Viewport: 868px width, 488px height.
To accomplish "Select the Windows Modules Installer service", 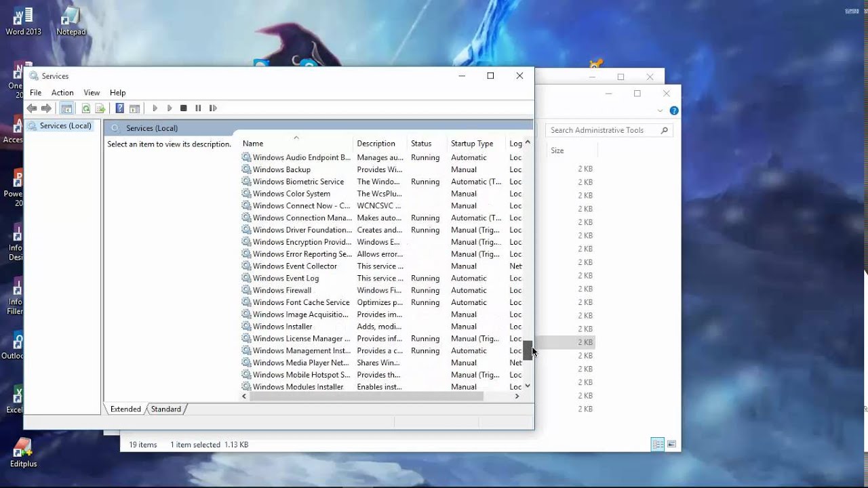I will point(381,387).
